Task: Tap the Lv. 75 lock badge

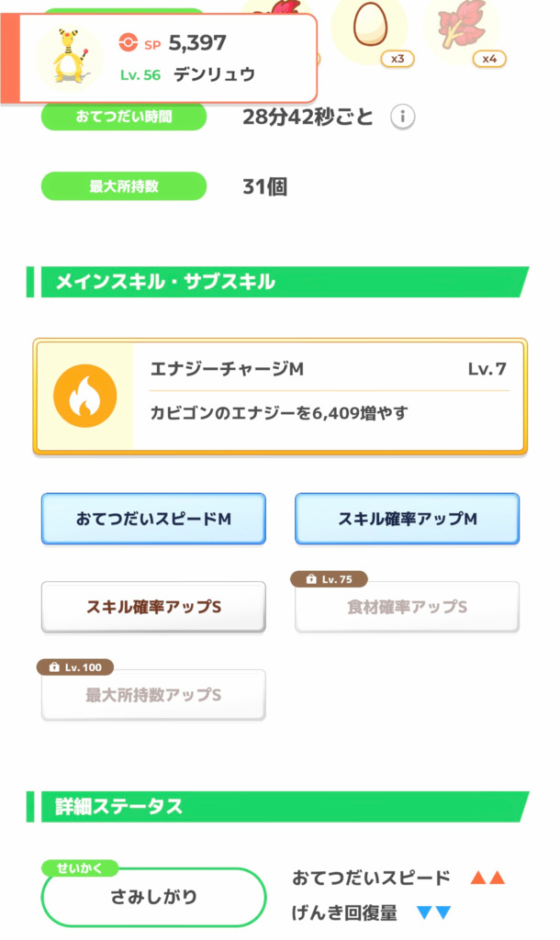Action: click(329, 579)
